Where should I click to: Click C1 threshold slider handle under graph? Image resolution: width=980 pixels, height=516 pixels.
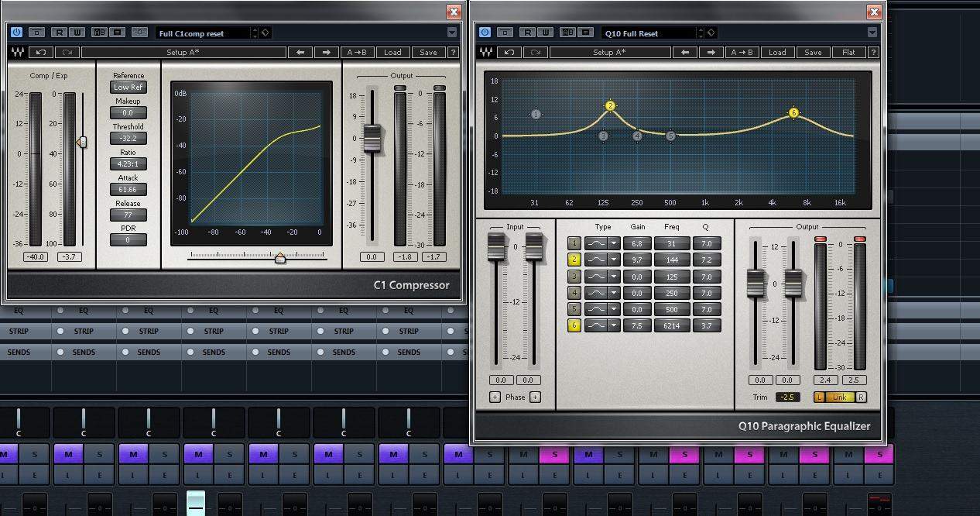click(x=280, y=257)
